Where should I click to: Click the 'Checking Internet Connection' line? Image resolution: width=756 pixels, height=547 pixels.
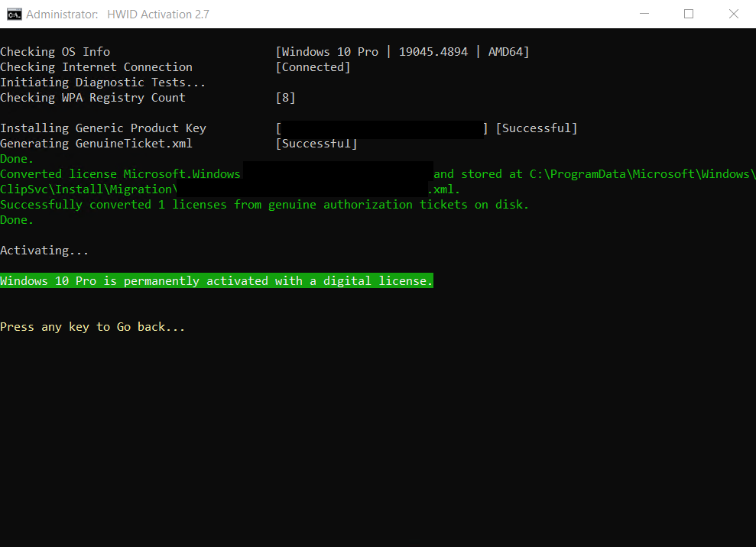pyautogui.click(x=96, y=67)
